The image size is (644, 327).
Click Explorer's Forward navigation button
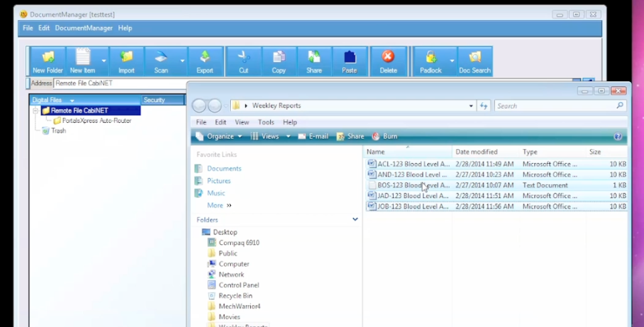click(x=215, y=105)
